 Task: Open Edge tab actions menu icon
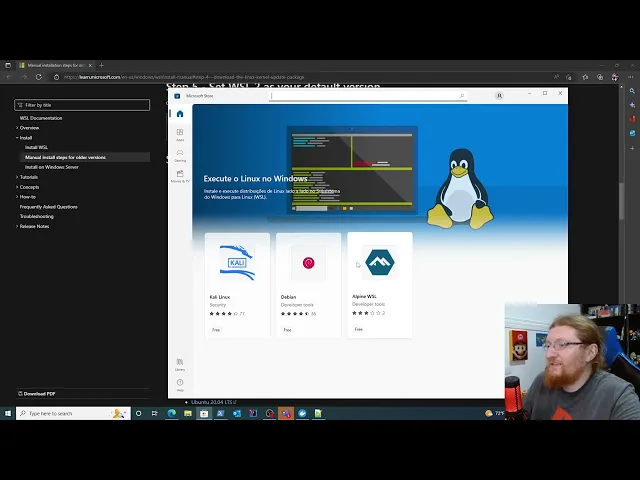[8, 65]
